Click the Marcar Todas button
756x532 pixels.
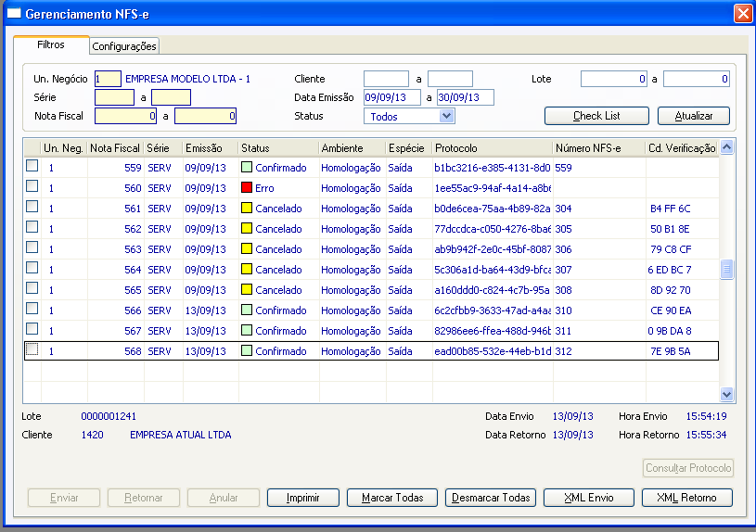click(x=392, y=498)
